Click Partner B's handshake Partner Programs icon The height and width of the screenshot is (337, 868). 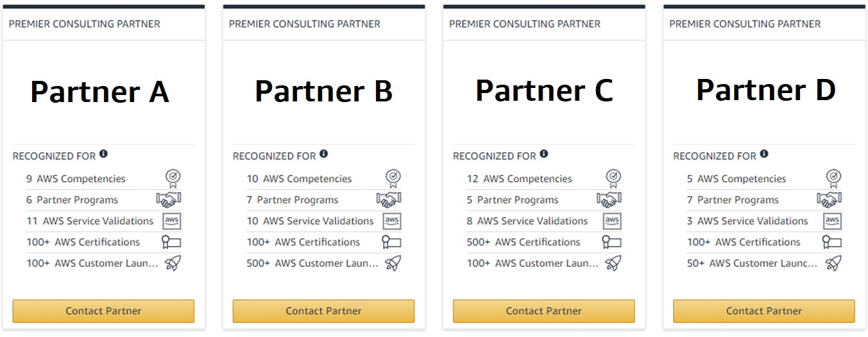point(389,200)
